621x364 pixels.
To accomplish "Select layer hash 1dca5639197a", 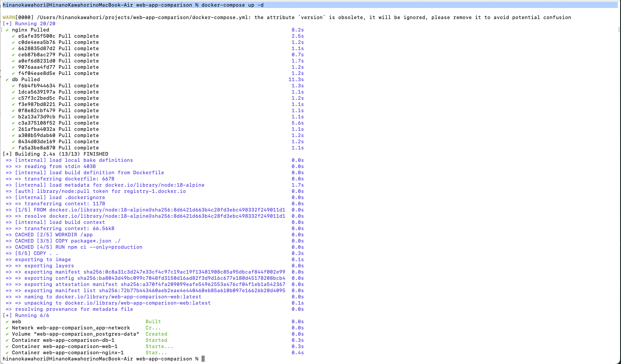I will pyautogui.click(x=37, y=92).
